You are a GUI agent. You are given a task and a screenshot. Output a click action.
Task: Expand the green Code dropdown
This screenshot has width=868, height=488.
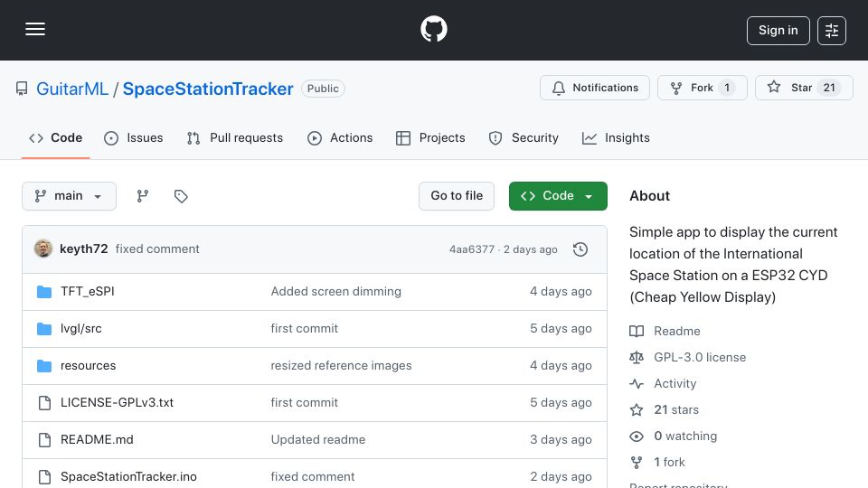tap(558, 196)
